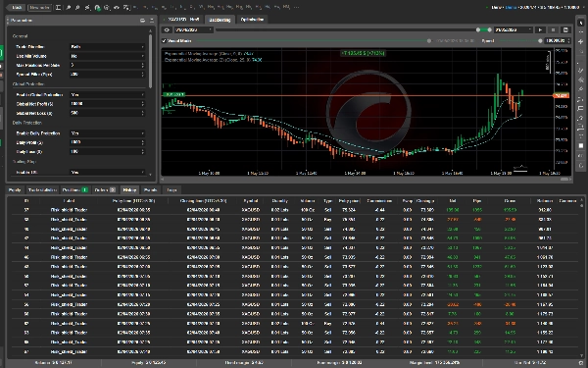588x368 pixels.
Task: Click the bottom-most icon in right drawing toolbar
Action: (581, 165)
